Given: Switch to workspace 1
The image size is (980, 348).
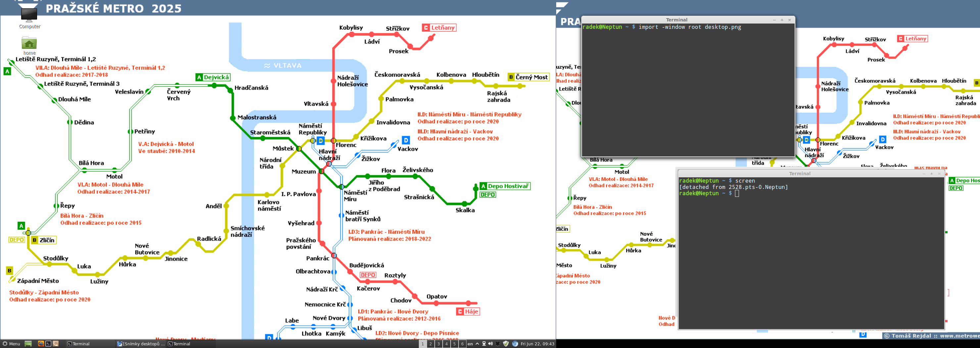Looking at the screenshot, I should (x=422, y=344).
